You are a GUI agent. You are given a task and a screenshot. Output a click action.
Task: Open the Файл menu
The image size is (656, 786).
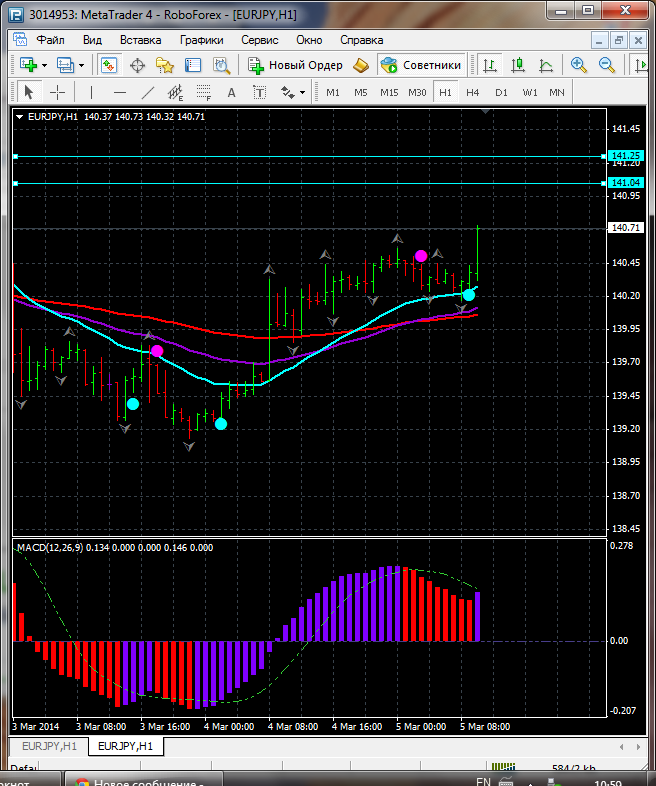(50, 40)
